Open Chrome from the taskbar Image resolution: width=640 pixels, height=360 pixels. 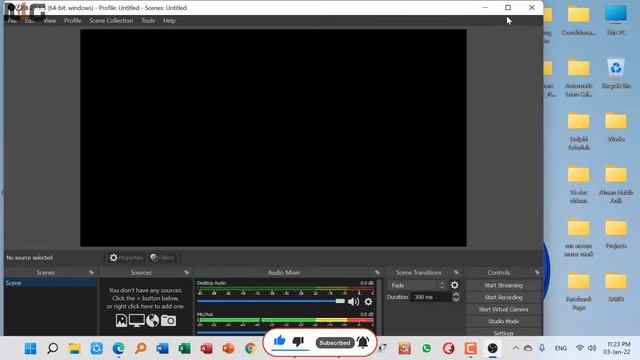click(x=250, y=349)
